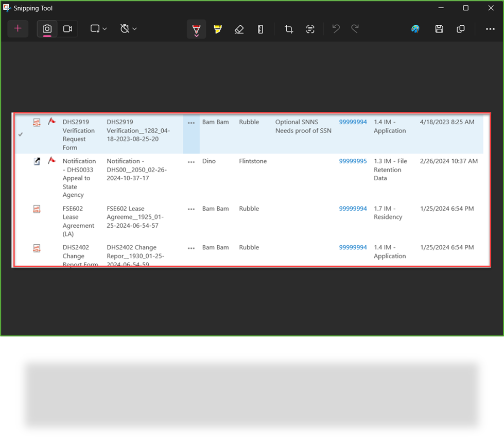The width and height of the screenshot is (504, 440).
Task: Open ellipsis menu for DHS2919 Verification row
Action: 191,123
